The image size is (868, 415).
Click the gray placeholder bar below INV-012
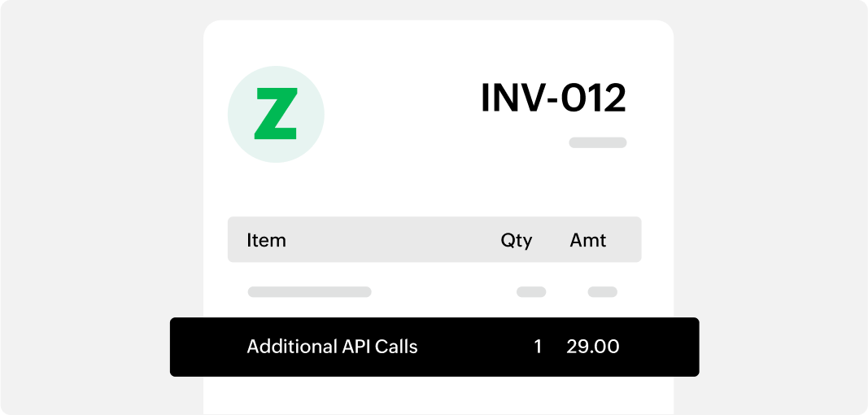pyautogui.click(x=597, y=143)
